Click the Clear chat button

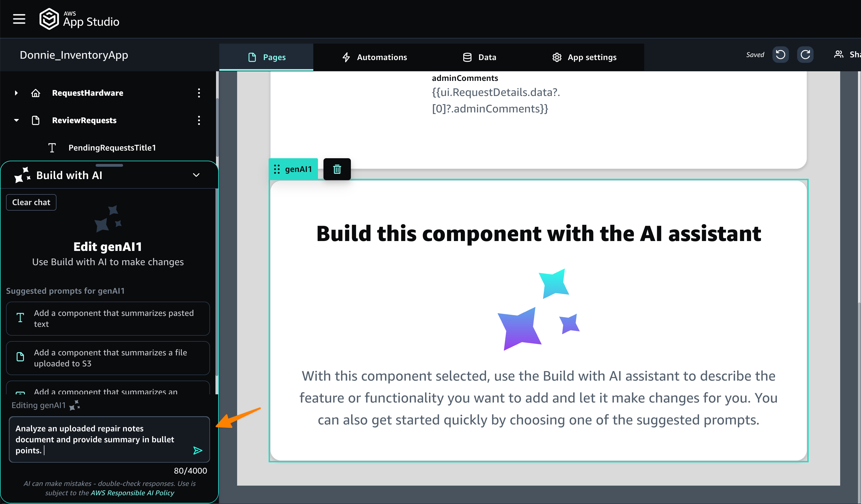click(x=31, y=202)
